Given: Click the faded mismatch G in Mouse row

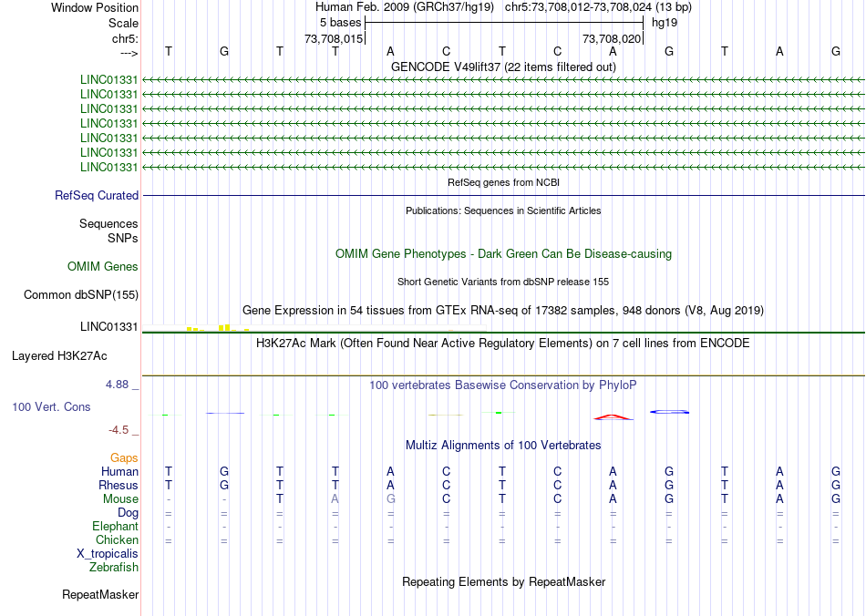Looking at the screenshot, I should pos(390,499).
